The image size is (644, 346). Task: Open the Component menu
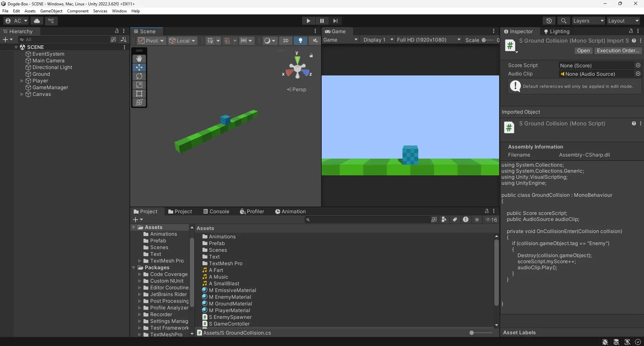pos(78,11)
